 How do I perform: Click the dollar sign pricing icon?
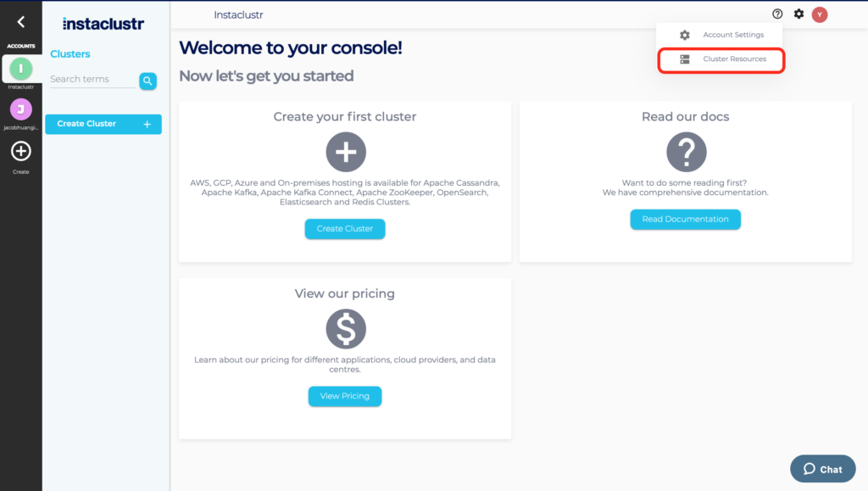point(346,329)
